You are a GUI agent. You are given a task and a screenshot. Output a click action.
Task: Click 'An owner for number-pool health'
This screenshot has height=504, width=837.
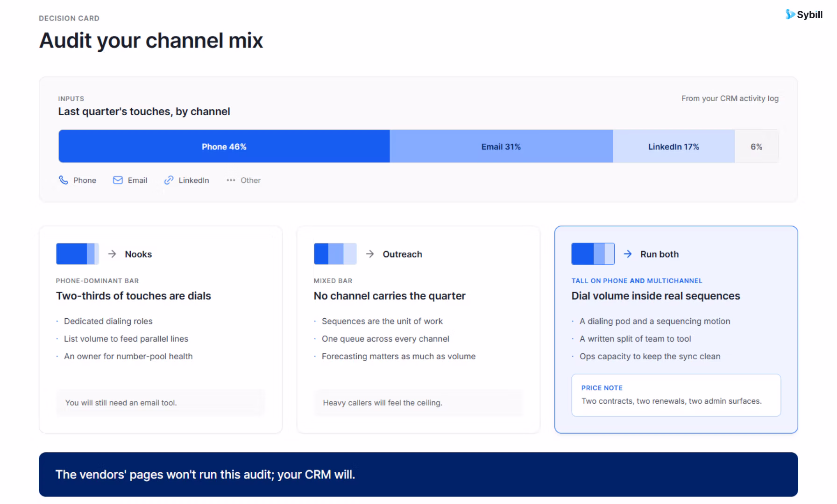pos(128,356)
